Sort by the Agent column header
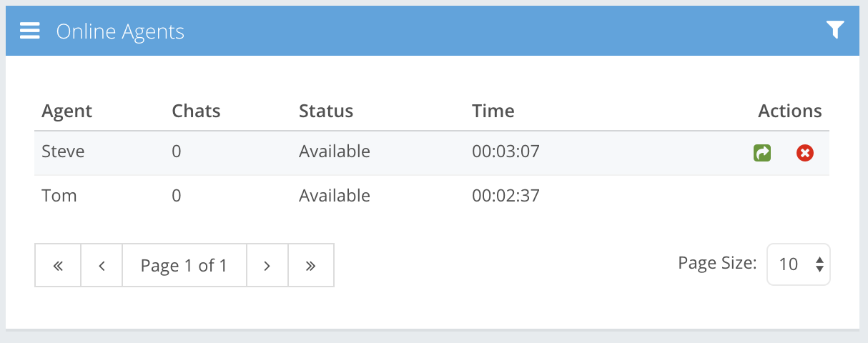The height and width of the screenshot is (343, 868). [67, 111]
